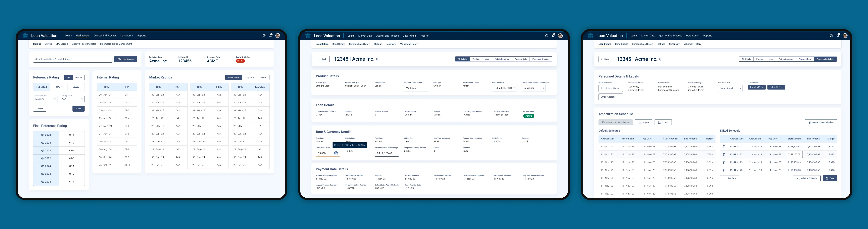This screenshot has width=868, height=229.
Task: Click the Export schedule button
Action: (663, 122)
